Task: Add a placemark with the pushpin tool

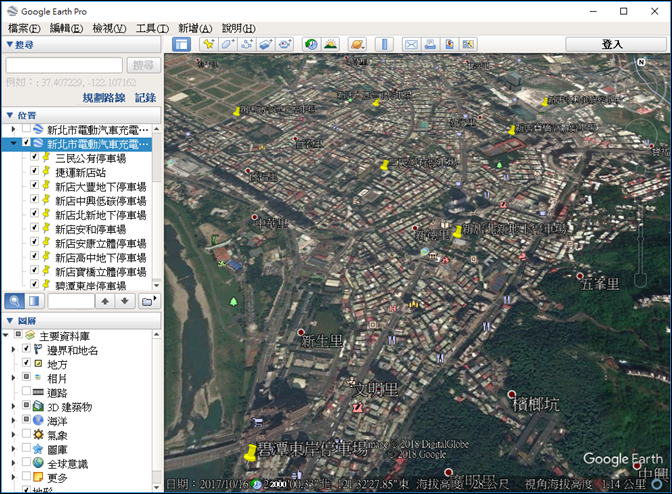Action: point(209,44)
